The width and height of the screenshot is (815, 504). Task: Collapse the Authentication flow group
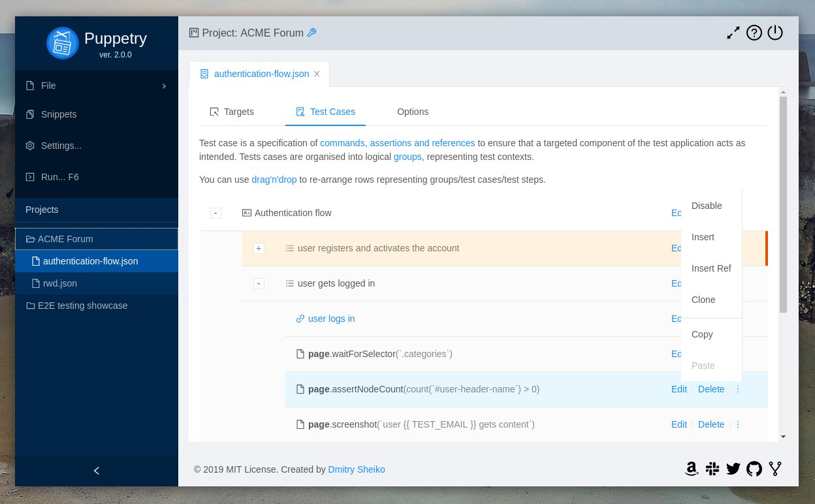[x=216, y=213]
